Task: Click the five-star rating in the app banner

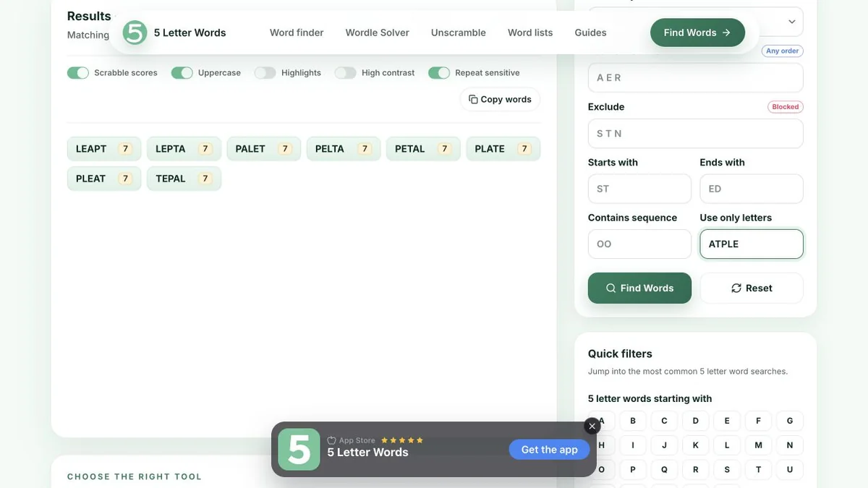Action: tap(402, 440)
